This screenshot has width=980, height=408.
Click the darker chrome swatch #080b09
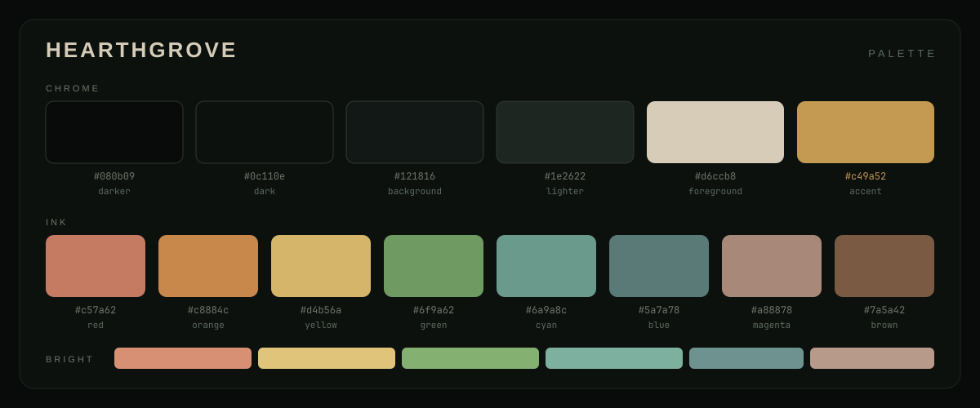point(114,132)
